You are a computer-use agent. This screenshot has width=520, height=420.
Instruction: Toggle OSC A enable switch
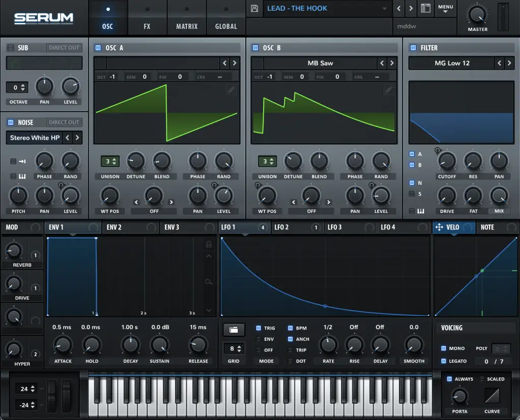[98, 48]
